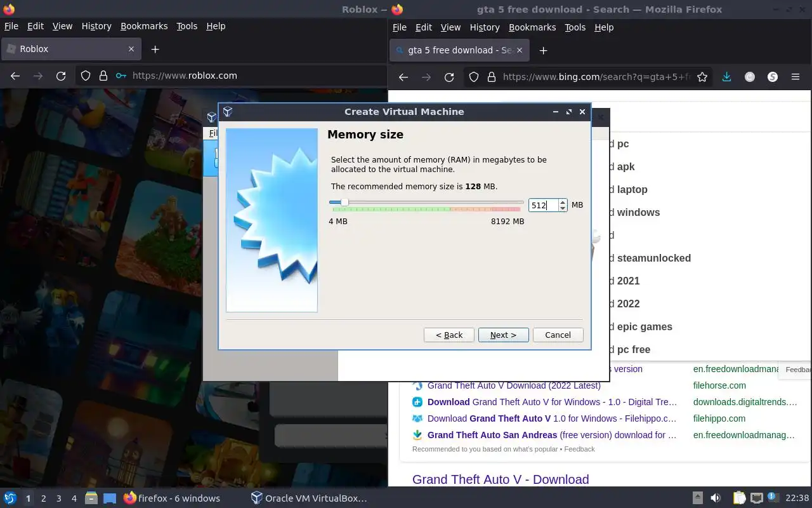
Task: Click the key icon in Roblox address bar
Action: point(121,76)
